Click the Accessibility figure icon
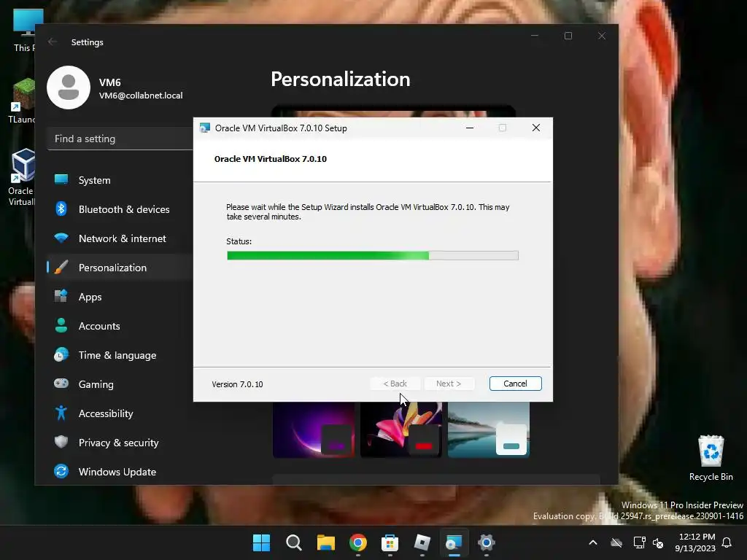Screen dimensions: 747x560 tap(61, 413)
